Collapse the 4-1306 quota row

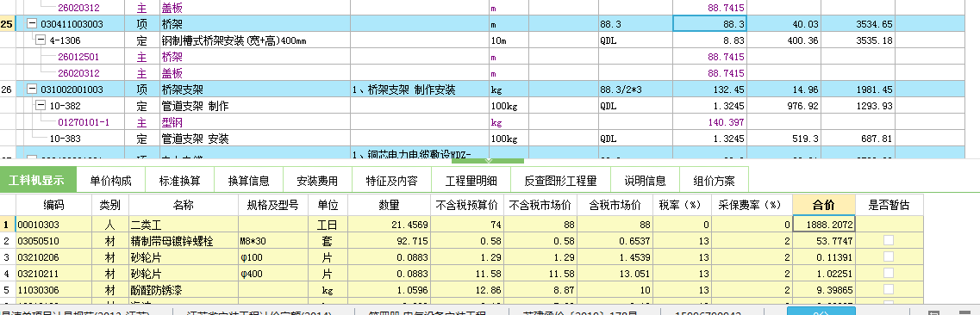pos(41,40)
